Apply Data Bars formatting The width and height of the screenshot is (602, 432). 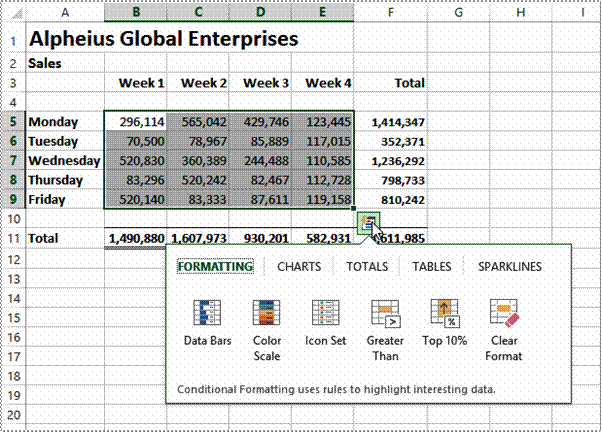point(207,323)
